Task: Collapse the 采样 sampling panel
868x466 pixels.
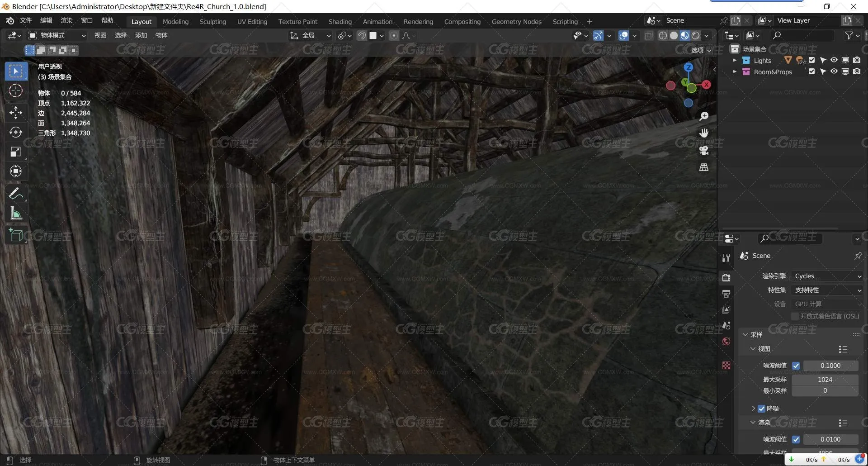Action: (745, 335)
